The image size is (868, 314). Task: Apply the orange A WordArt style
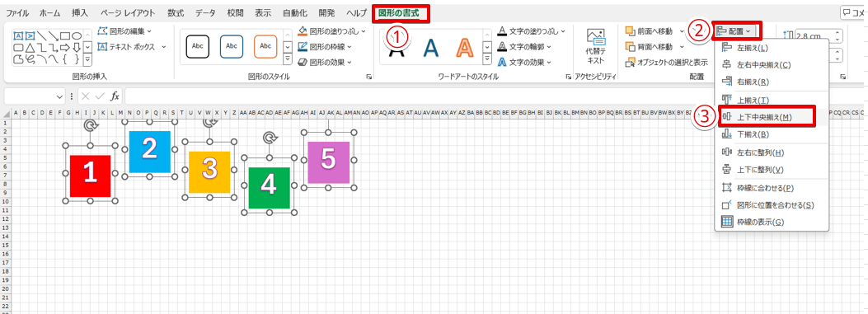465,48
